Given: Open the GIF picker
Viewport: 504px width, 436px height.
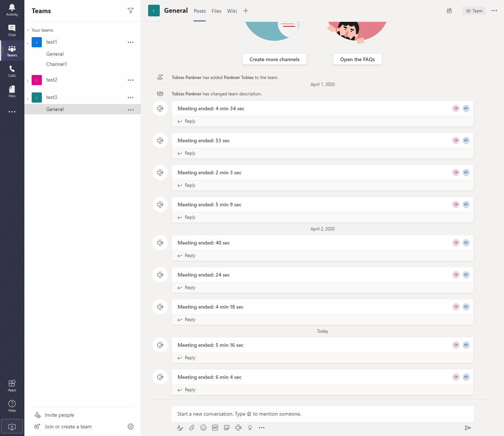Looking at the screenshot, I should pyautogui.click(x=215, y=428).
